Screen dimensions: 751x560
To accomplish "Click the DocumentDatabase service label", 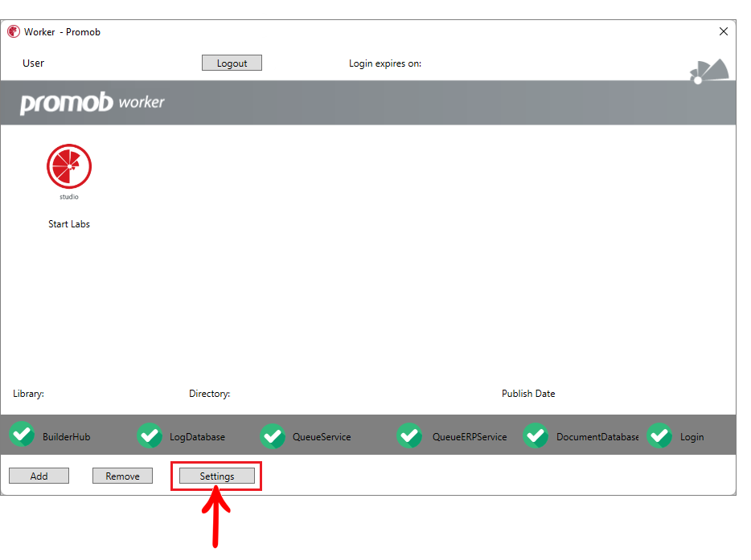I will coord(597,437).
